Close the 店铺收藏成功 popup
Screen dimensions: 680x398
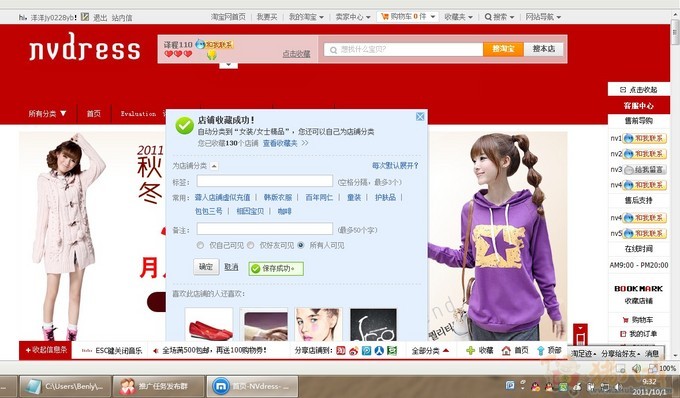pos(420,117)
